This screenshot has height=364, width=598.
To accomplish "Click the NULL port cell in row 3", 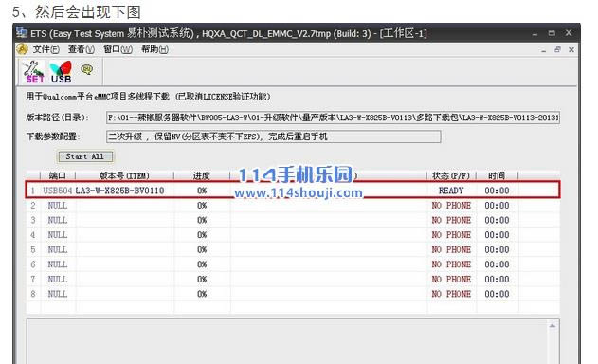I will point(58,220).
